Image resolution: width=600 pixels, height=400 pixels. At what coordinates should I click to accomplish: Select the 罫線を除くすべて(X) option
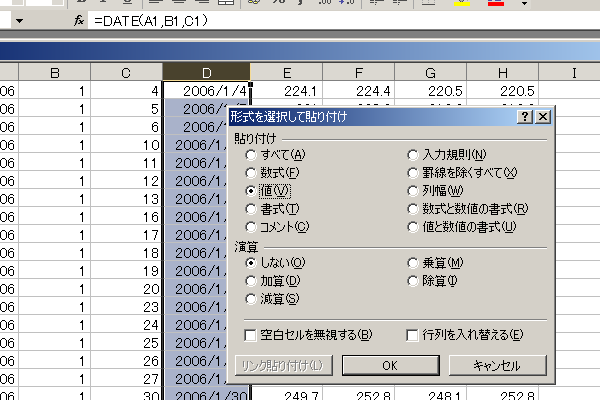[x=462, y=173]
